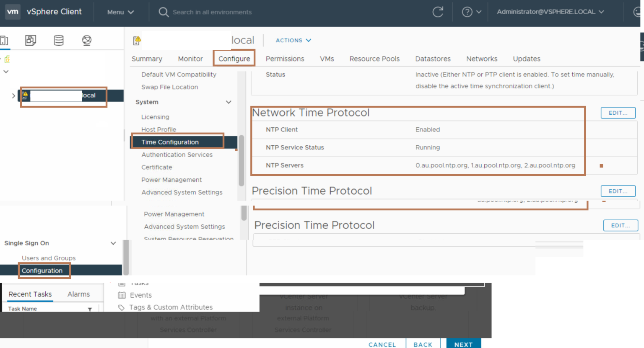
Task: Open the Help question mark icon
Action: pos(467,12)
